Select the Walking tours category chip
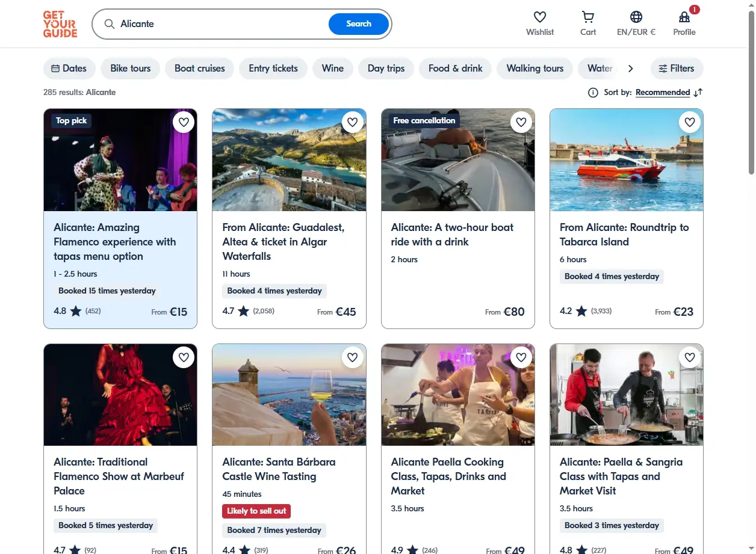The width and height of the screenshot is (756, 554). click(535, 69)
